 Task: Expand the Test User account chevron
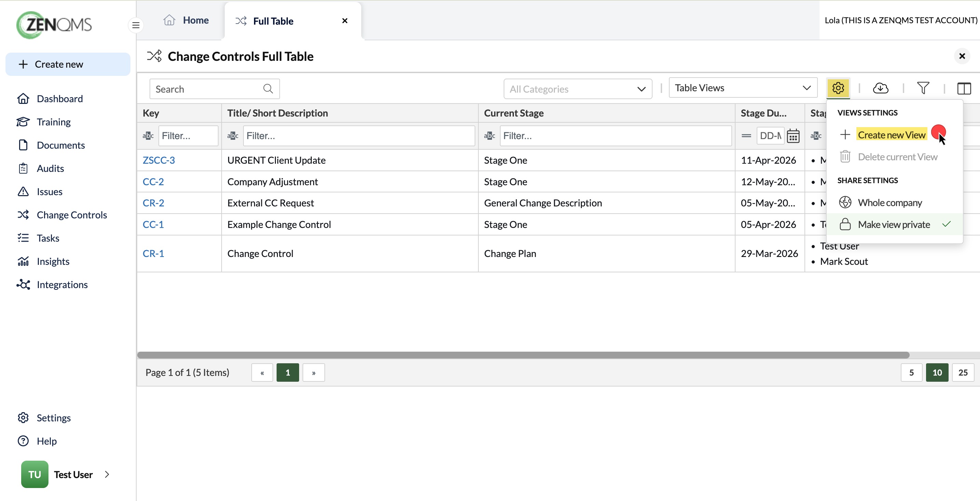tap(107, 474)
